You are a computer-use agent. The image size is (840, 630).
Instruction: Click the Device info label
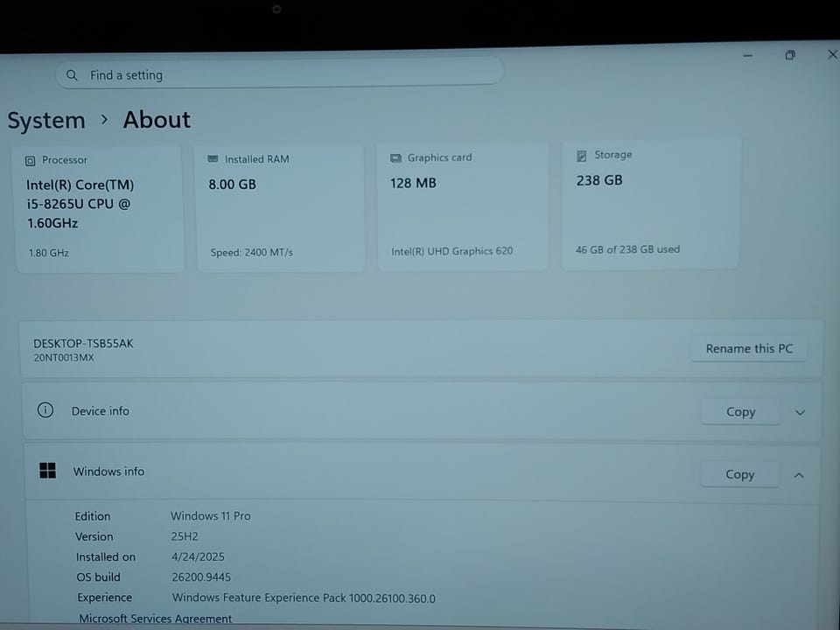pos(101,411)
